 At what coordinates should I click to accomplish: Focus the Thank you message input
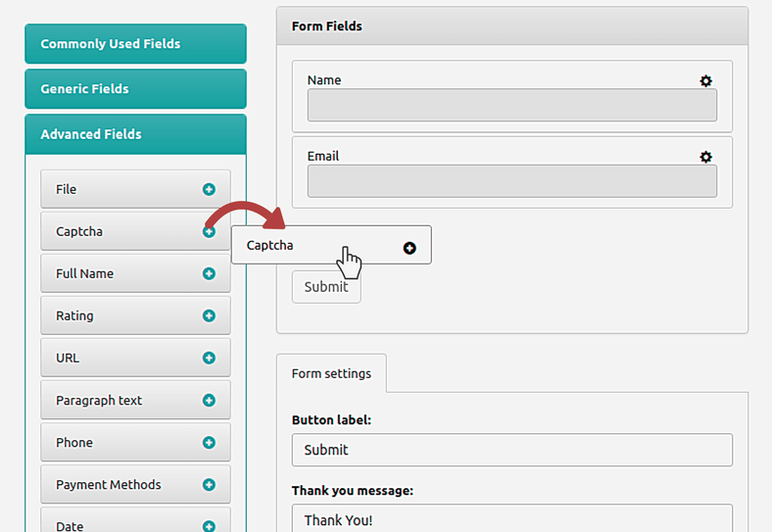coord(511,518)
